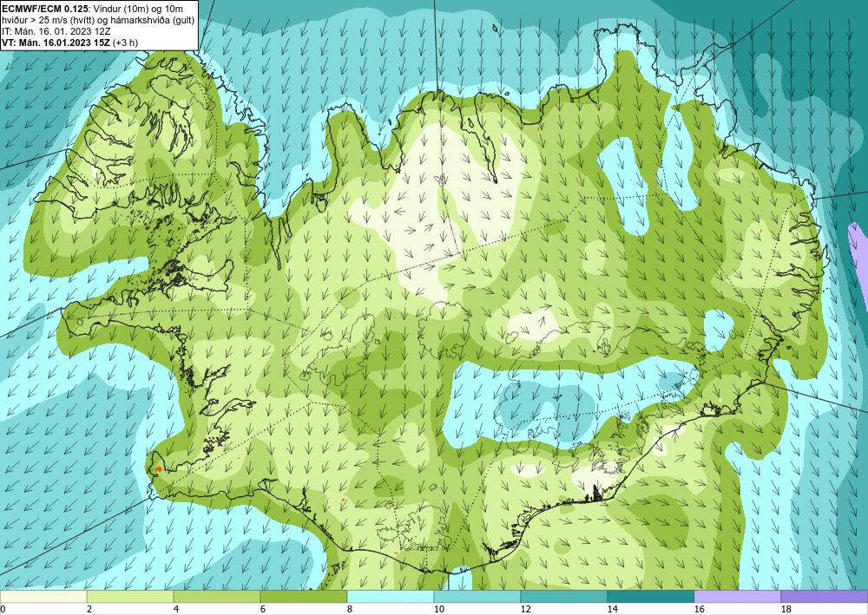Click the legend label 16

tap(700, 609)
